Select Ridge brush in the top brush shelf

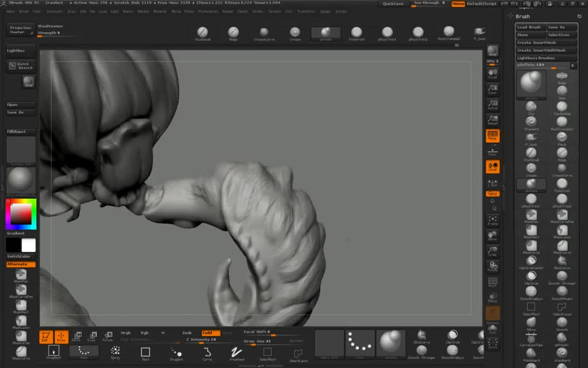click(233, 33)
